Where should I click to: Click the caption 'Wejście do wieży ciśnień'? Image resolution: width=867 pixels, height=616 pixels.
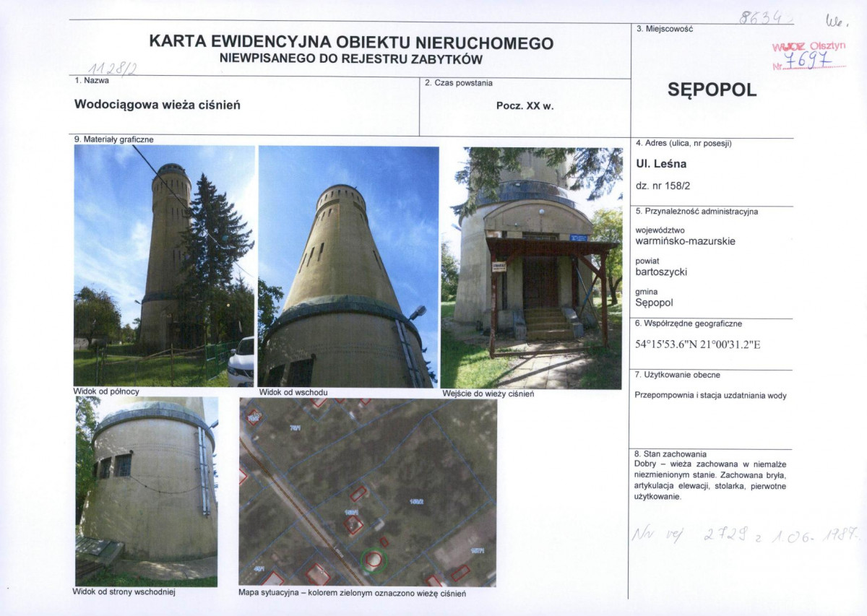pyautogui.click(x=488, y=394)
